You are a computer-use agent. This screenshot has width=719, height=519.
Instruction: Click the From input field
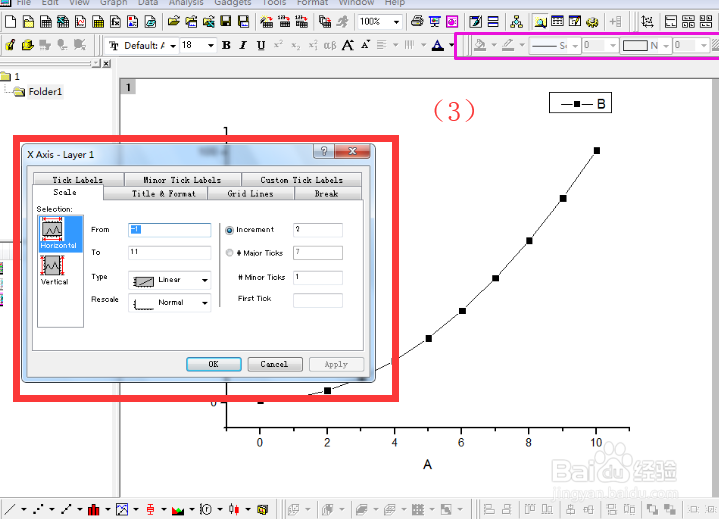tap(170, 230)
